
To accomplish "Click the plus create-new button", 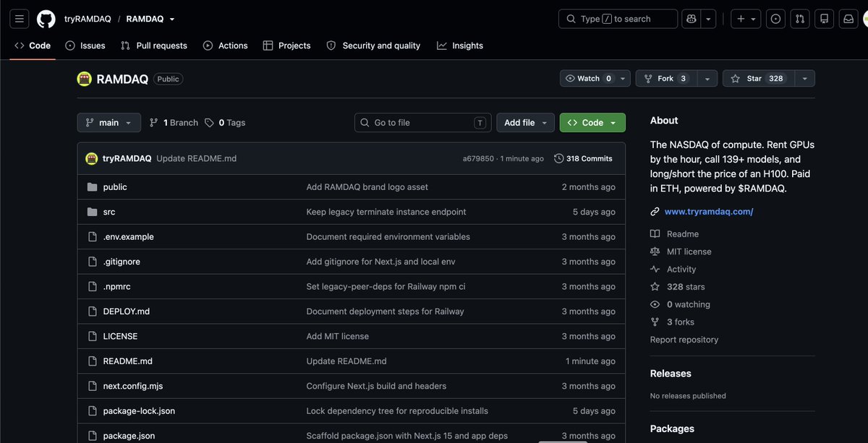I will pyautogui.click(x=741, y=19).
